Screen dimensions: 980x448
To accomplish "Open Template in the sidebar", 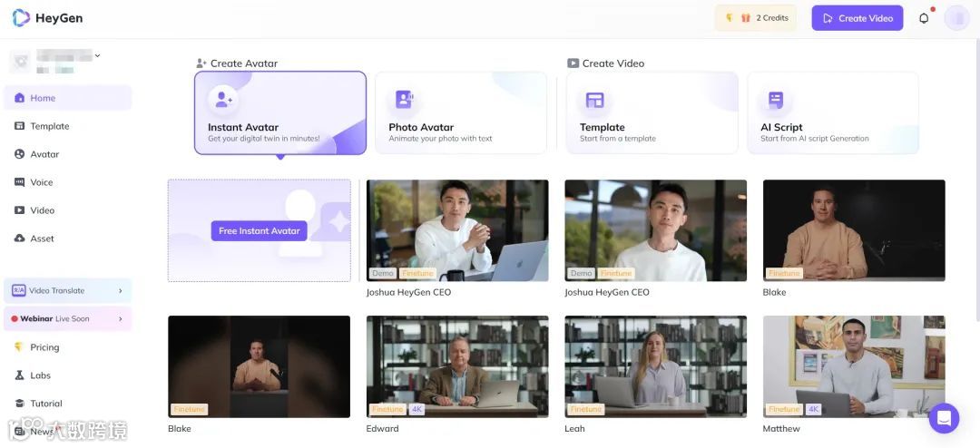I will click(67, 126).
